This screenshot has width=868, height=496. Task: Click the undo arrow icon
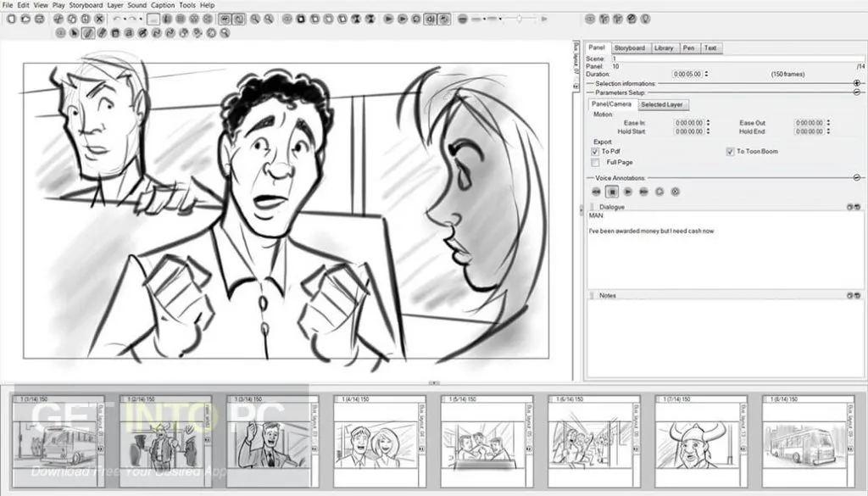click(117, 18)
